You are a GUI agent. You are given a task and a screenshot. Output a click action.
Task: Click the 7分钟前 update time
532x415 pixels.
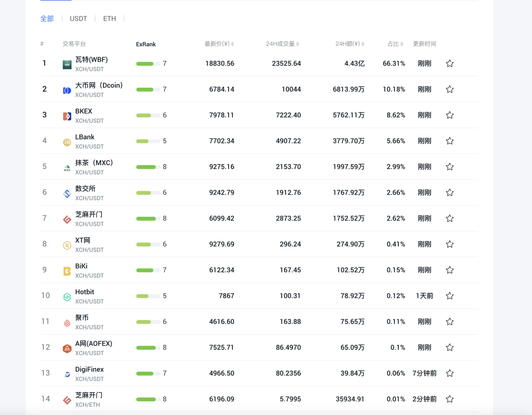[x=425, y=373]
